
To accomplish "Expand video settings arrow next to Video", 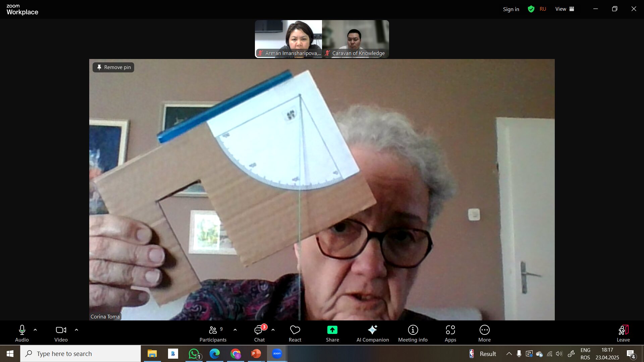I will [76, 330].
